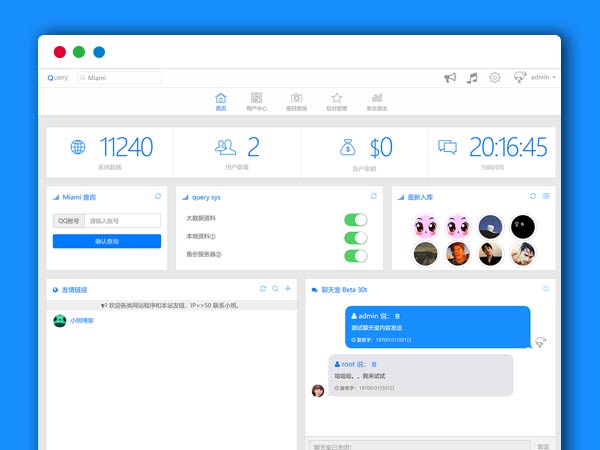Select the 密码查询 camera tab
This screenshot has height=450, width=600.
(296, 101)
